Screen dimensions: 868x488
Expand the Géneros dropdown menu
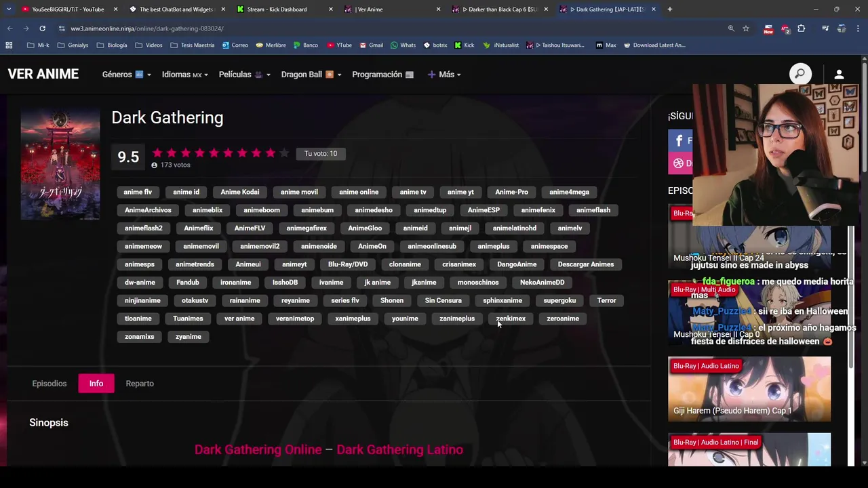(126, 75)
